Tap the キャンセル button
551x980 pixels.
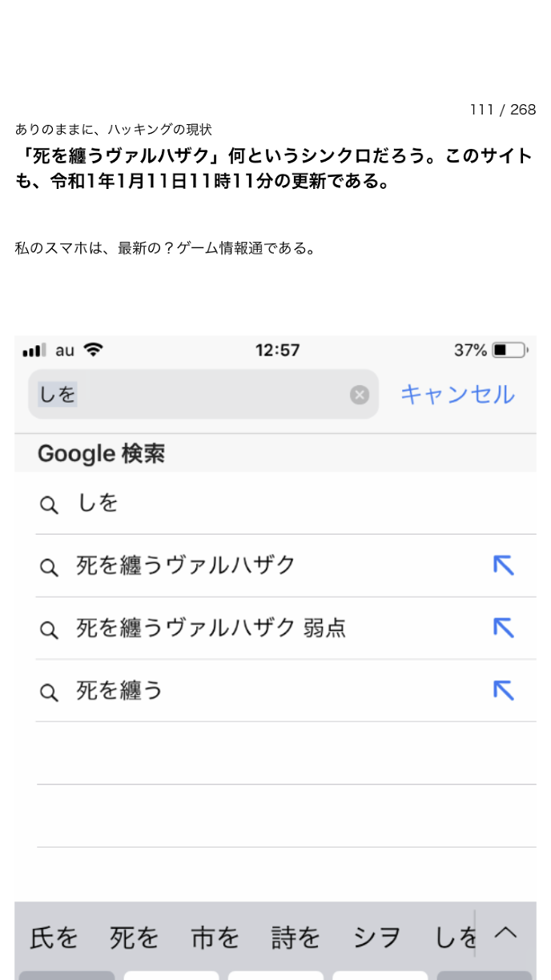[x=456, y=394]
